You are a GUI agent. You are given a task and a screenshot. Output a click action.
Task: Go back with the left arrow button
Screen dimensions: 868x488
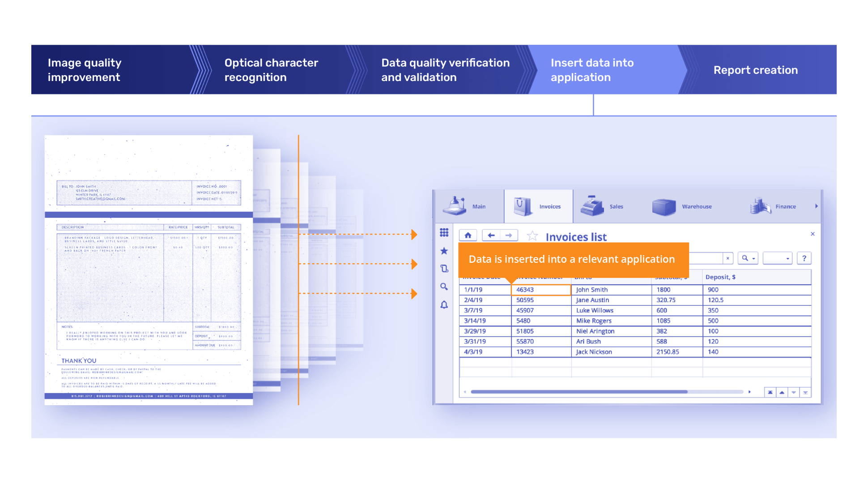pos(491,235)
